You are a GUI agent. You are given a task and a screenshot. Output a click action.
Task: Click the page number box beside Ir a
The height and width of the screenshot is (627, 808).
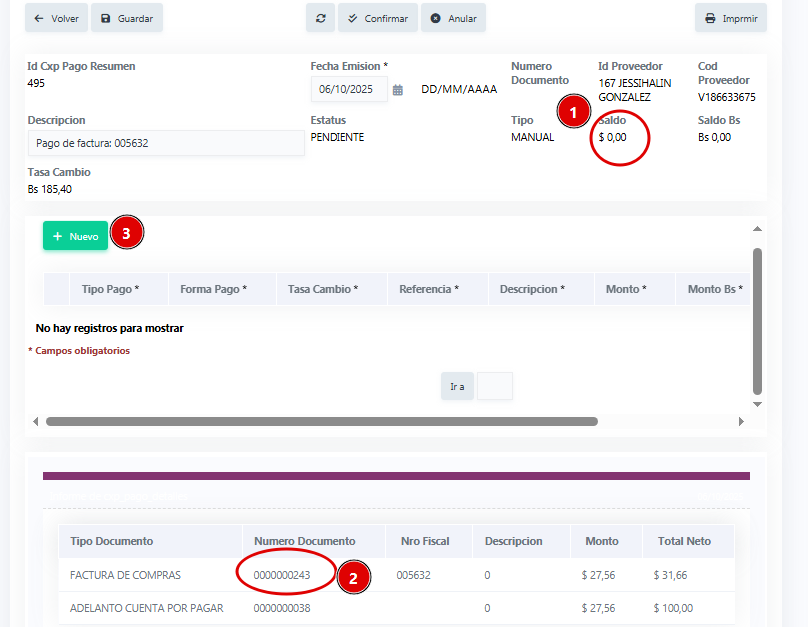[495, 386]
